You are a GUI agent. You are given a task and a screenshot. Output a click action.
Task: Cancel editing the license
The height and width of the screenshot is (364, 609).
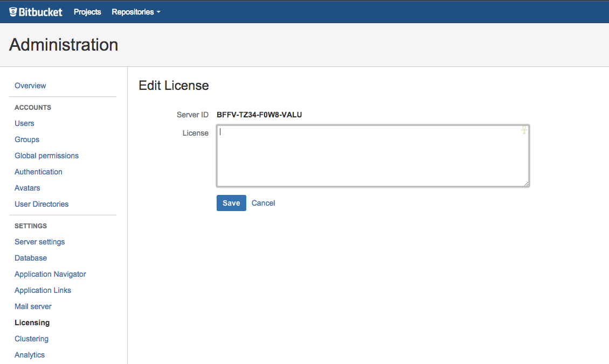tap(264, 203)
